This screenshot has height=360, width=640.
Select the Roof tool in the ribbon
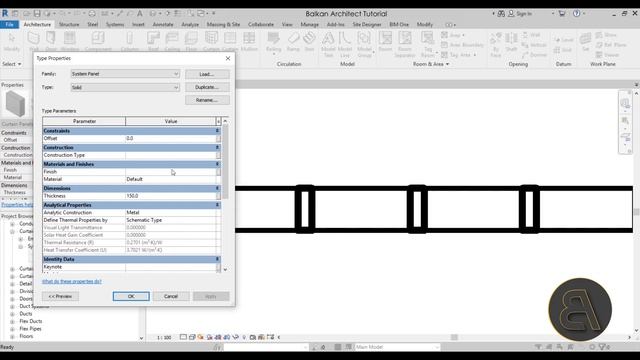[x=153, y=42]
